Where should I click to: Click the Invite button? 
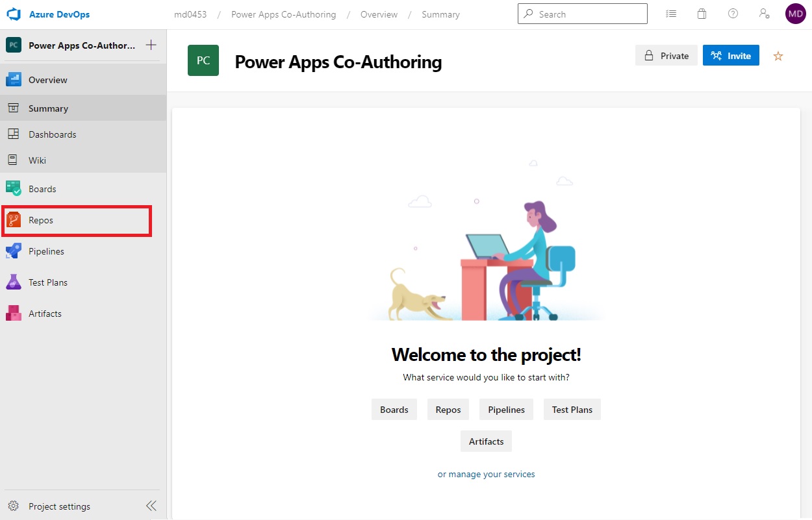coord(731,55)
